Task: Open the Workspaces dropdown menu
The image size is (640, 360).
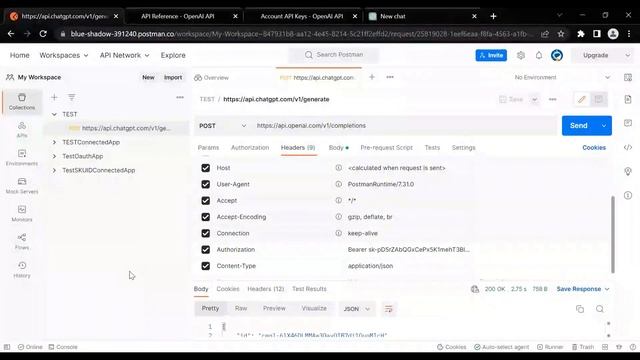Action: coord(64,55)
